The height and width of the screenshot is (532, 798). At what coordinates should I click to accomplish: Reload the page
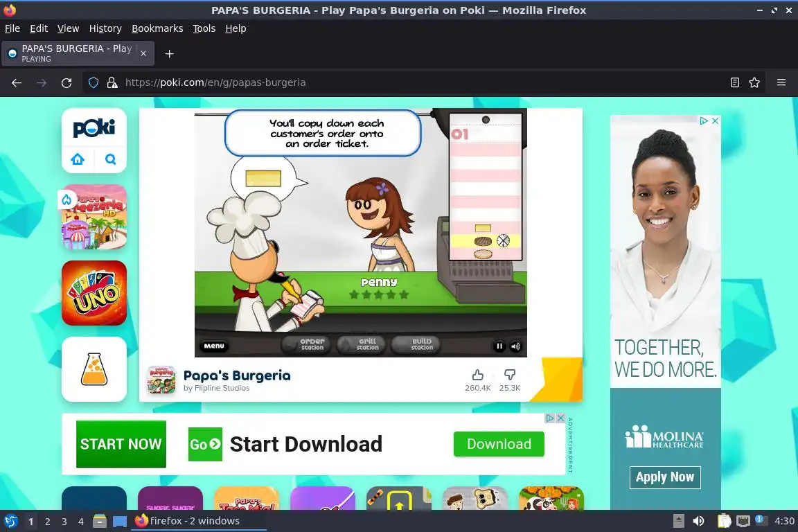tap(66, 82)
